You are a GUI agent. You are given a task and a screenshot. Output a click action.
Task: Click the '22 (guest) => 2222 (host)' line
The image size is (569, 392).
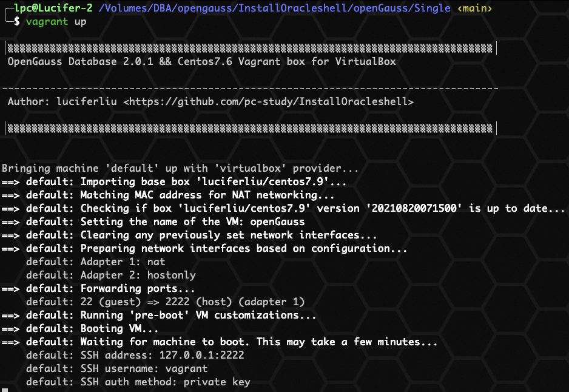click(165, 302)
